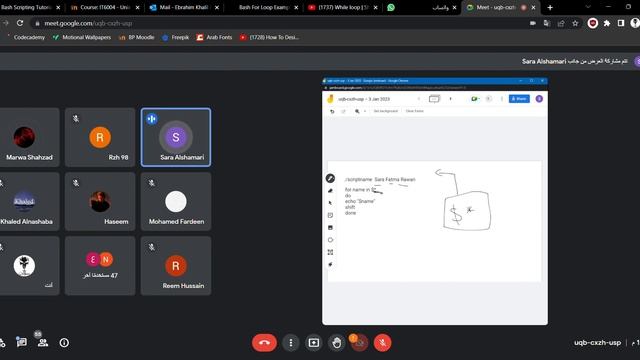Choose the Select arrow tool in Jamboard
Screen dimensions: 640x360
[330, 203]
